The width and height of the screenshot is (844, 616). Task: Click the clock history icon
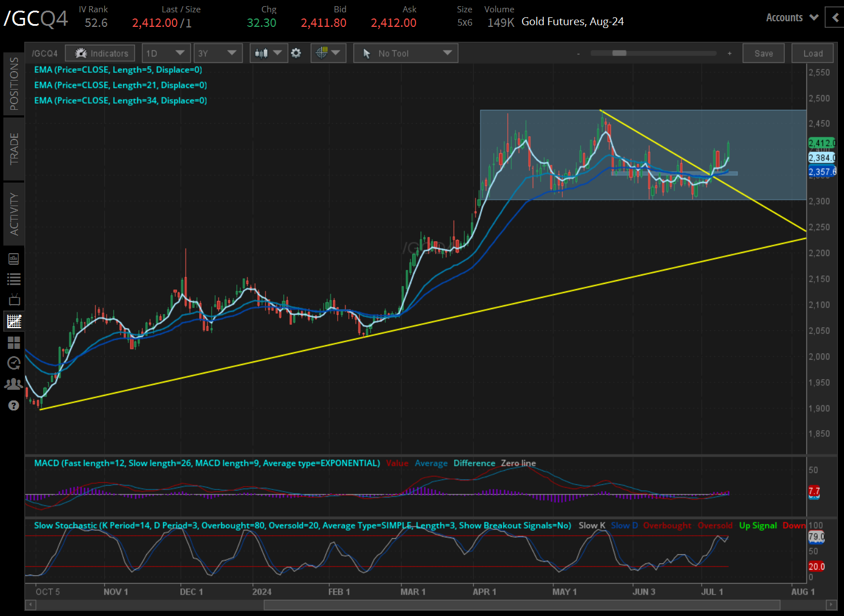(x=13, y=363)
